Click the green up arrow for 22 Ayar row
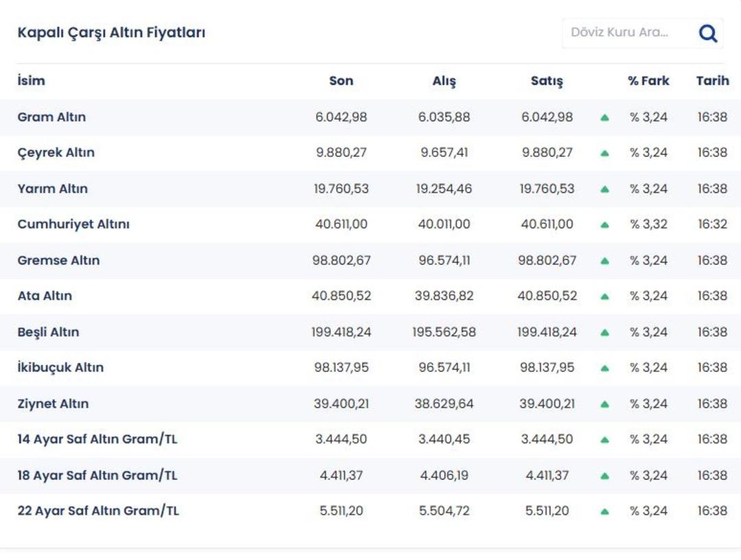This screenshot has width=741, height=560. (x=604, y=511)
